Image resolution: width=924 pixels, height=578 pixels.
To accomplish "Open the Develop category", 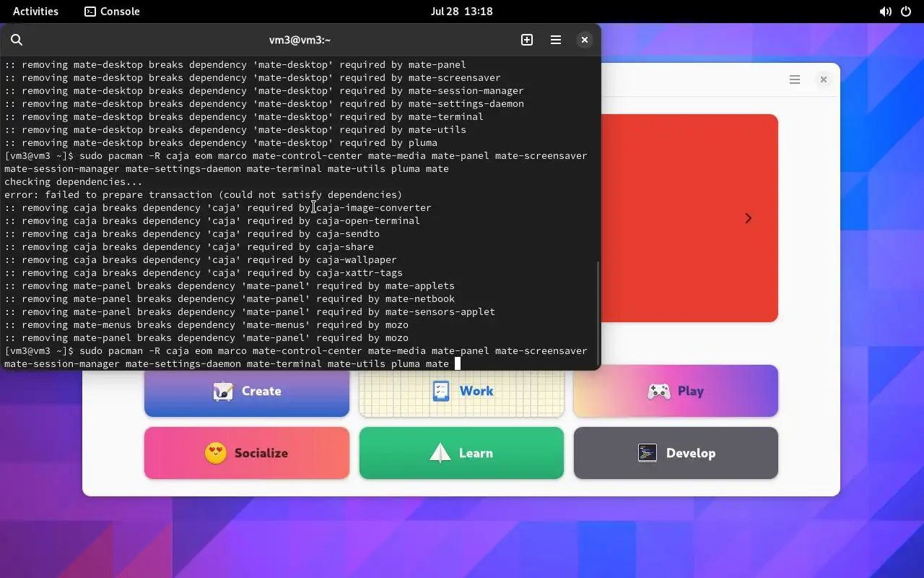I will pos(676,453).
